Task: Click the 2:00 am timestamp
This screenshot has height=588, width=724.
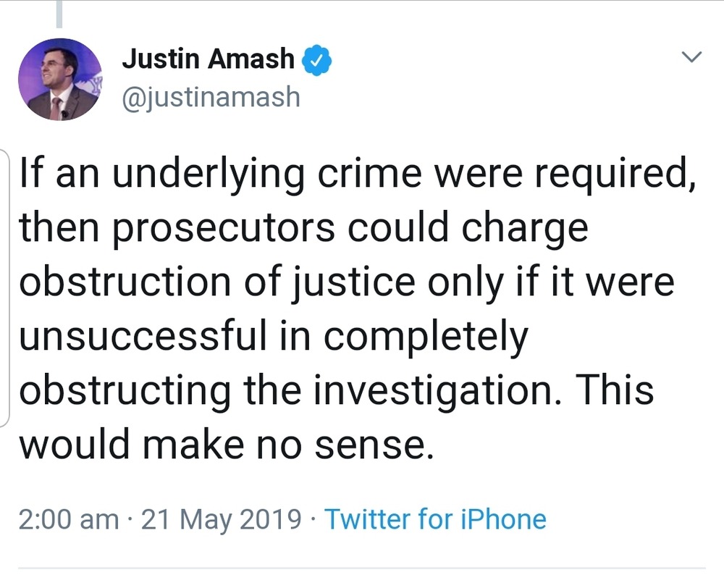Action: (68, 518)
